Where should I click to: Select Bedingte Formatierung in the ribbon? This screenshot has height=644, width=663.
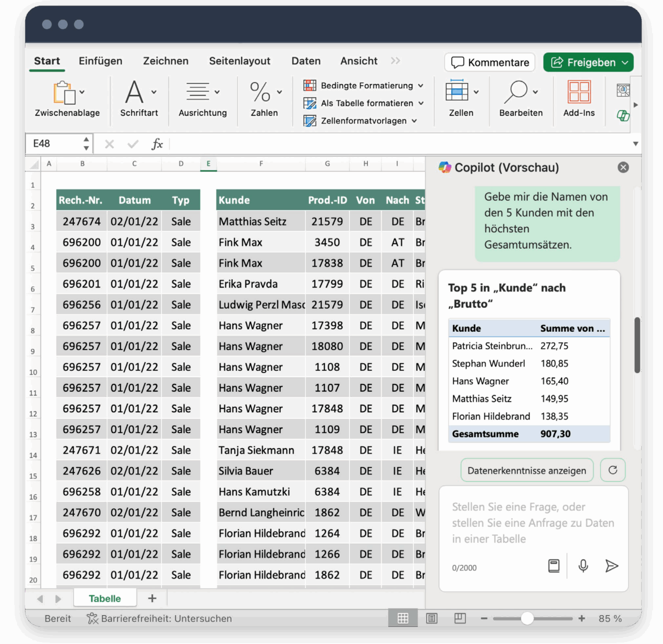tap(364, 85)
